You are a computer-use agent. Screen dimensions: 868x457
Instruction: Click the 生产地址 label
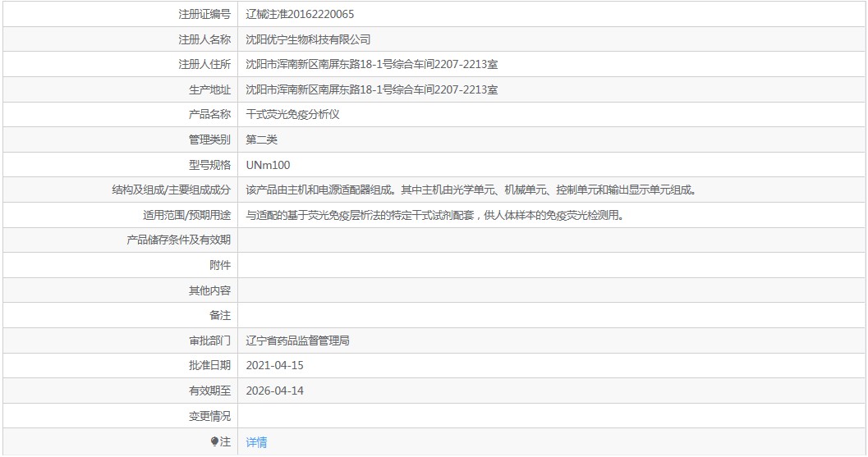pos(209,89)
